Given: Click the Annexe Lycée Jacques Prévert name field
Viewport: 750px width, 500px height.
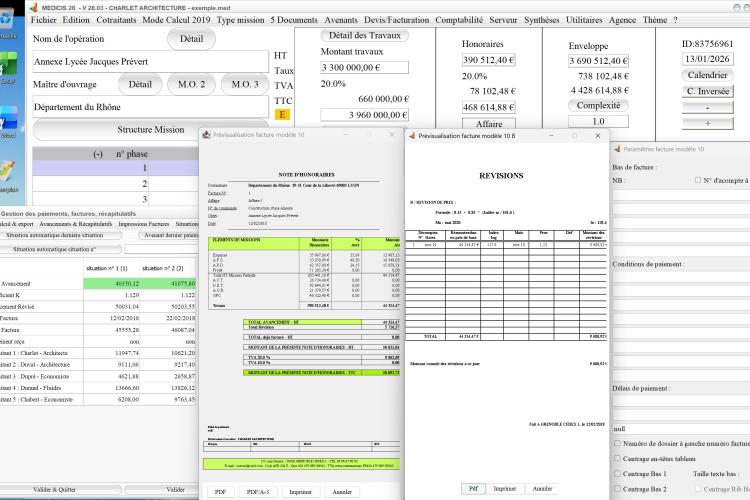Looking at the screenshot, I should pos(151,62).
